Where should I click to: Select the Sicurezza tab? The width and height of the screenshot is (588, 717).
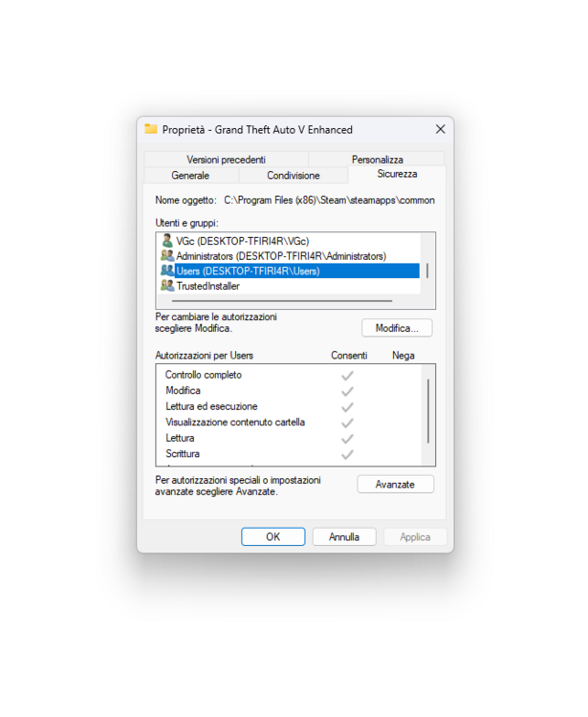click(397, 174)
